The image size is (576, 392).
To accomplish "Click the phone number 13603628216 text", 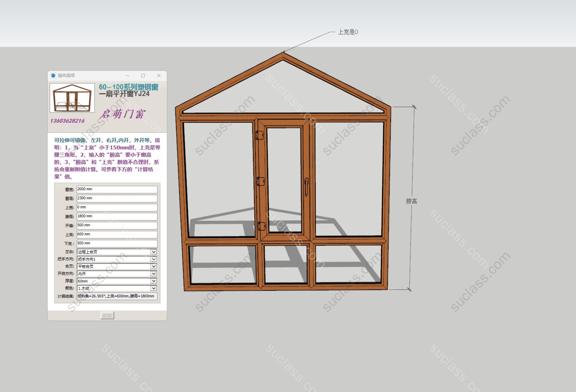I will [x=67, y=121].
